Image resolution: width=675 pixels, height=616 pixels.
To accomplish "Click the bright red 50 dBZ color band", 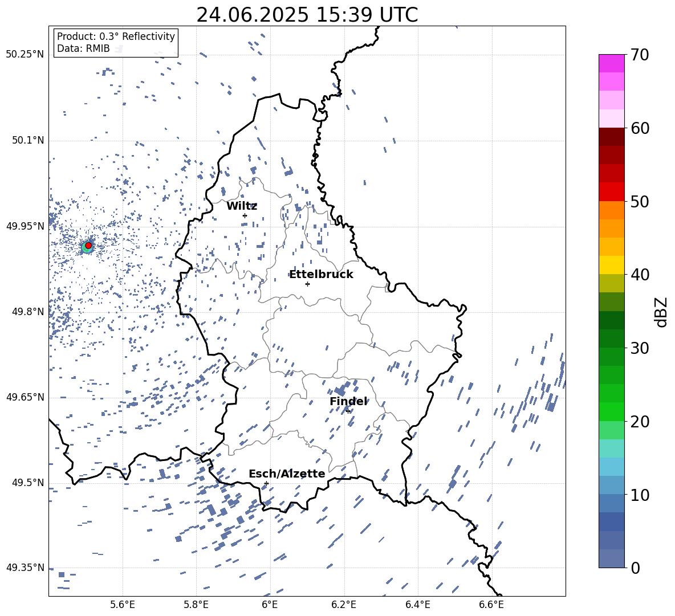I will pyautogui.click(x=611, y=191).
